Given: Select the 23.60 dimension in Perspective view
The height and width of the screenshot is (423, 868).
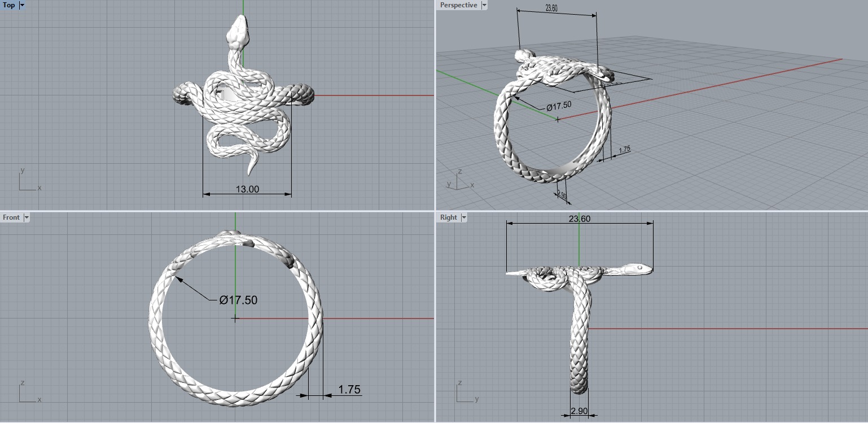Looking at the screenshot, I should [x=552, y=8].
